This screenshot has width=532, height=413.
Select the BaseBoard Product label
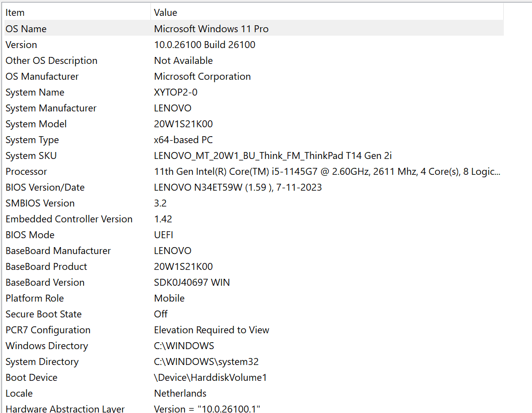(46, 266)
